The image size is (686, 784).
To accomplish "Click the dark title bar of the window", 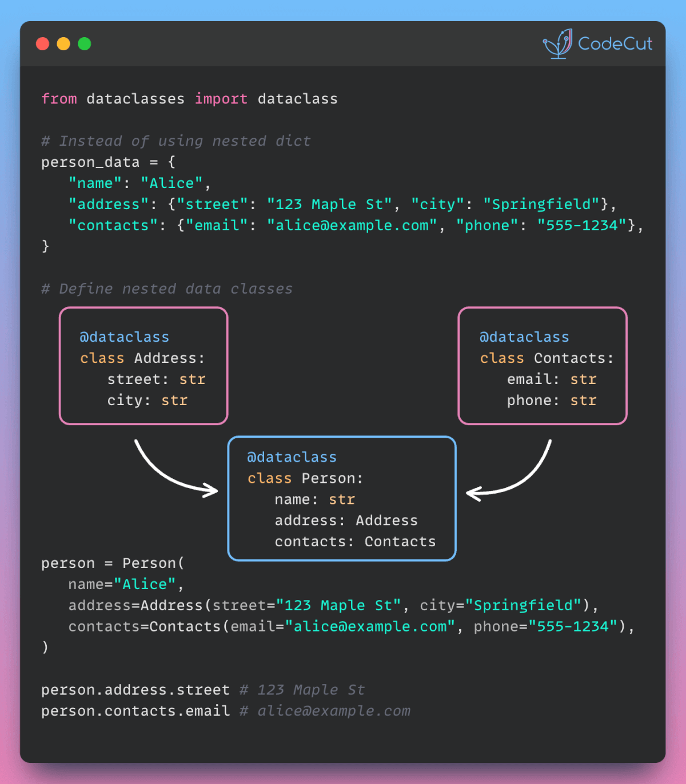I will (x=314, y=43).
